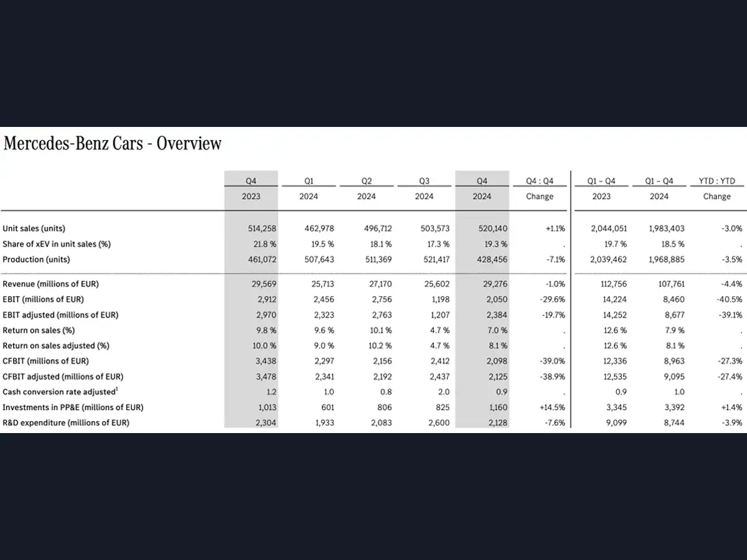Select the Share of xEV row label
This screenshot has width=747, height=560.
[x=57, y=244]
